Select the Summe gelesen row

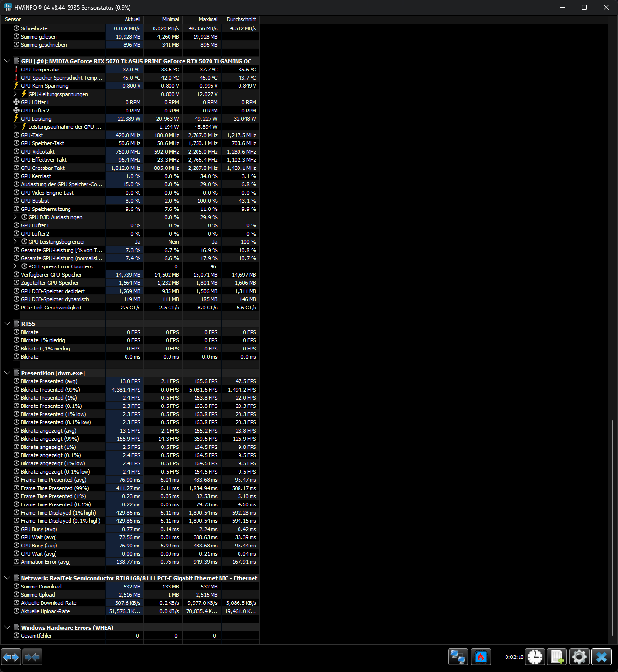130,37
